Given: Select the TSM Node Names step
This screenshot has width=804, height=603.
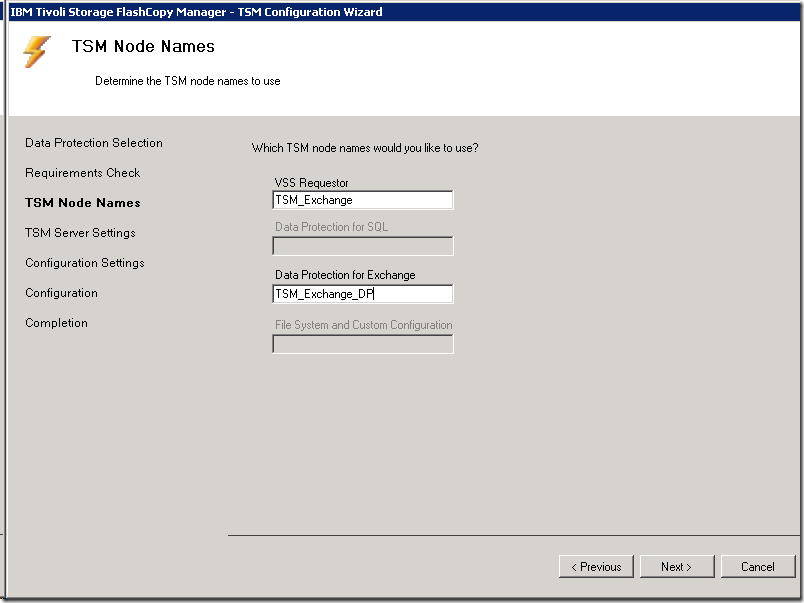Looking at the screenshot, I should tap(83, 203).
